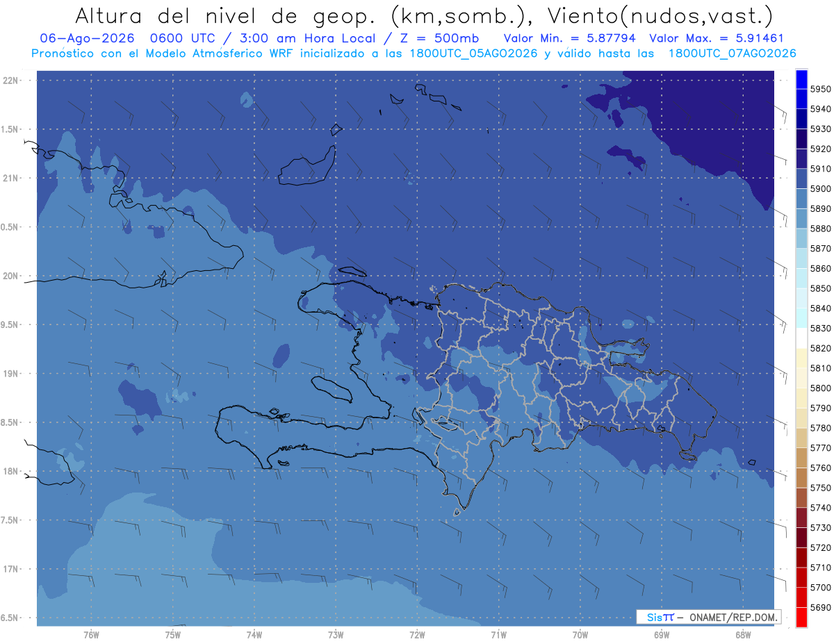Click the '73W' longitude label
The width and height of the screenshot is (834, 644).
[336, 635]
